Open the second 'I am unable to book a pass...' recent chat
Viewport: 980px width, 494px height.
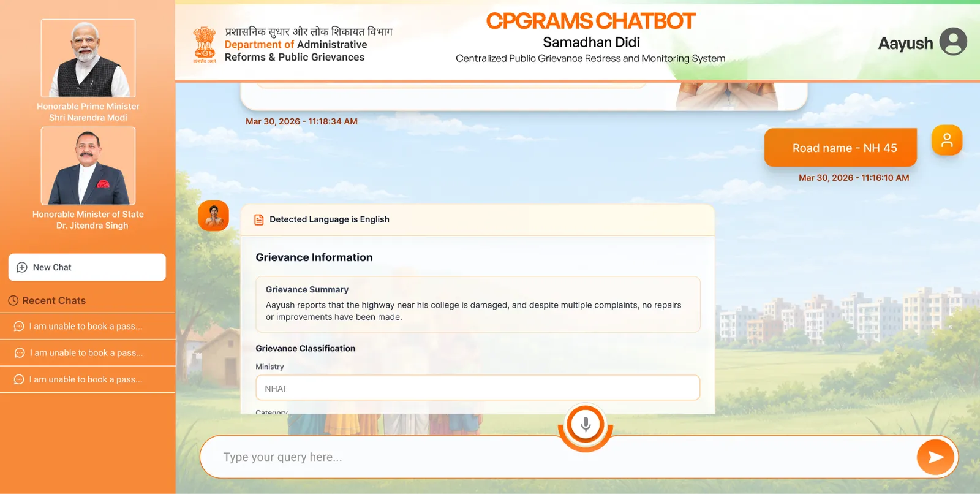[88, 353]
